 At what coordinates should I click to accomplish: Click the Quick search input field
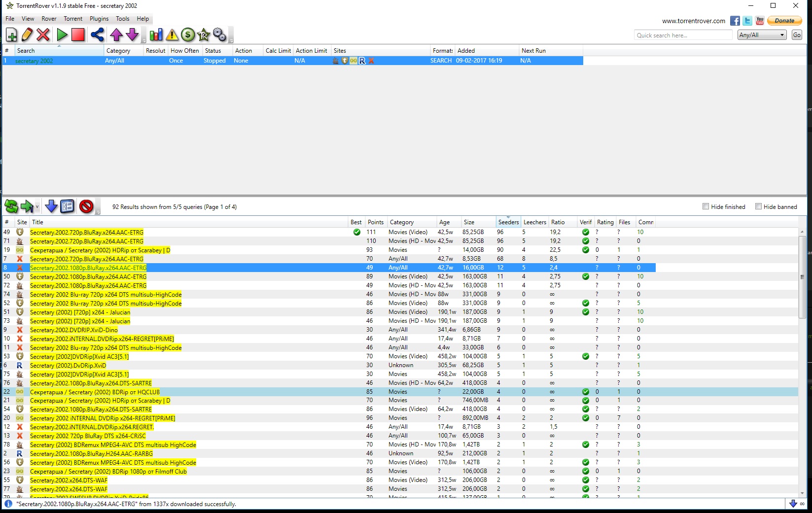683,35
